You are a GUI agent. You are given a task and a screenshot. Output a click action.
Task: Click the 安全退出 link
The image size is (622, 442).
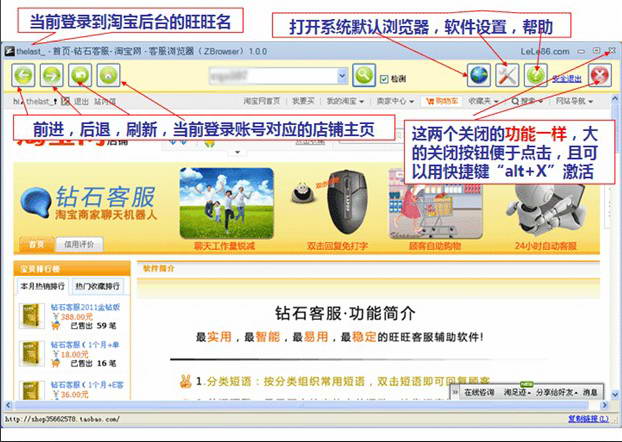point(567,79)
